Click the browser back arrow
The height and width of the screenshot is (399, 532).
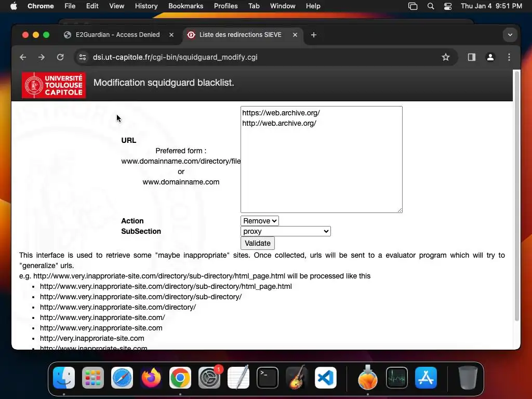tap(23, 57)
